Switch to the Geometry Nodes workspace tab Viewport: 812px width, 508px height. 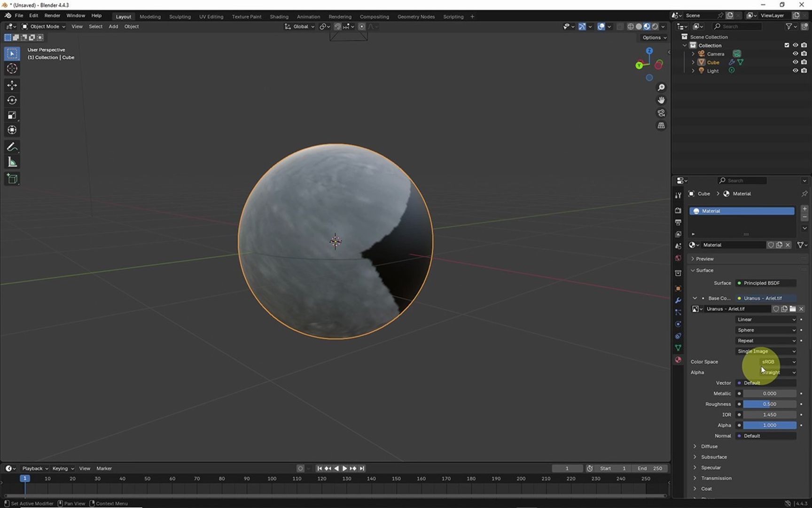coord(416,16)
